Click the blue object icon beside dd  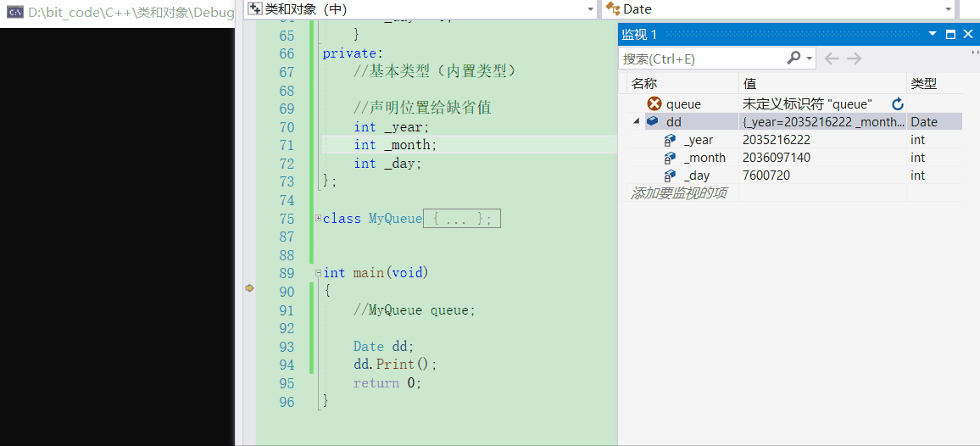tap(653, 122)
